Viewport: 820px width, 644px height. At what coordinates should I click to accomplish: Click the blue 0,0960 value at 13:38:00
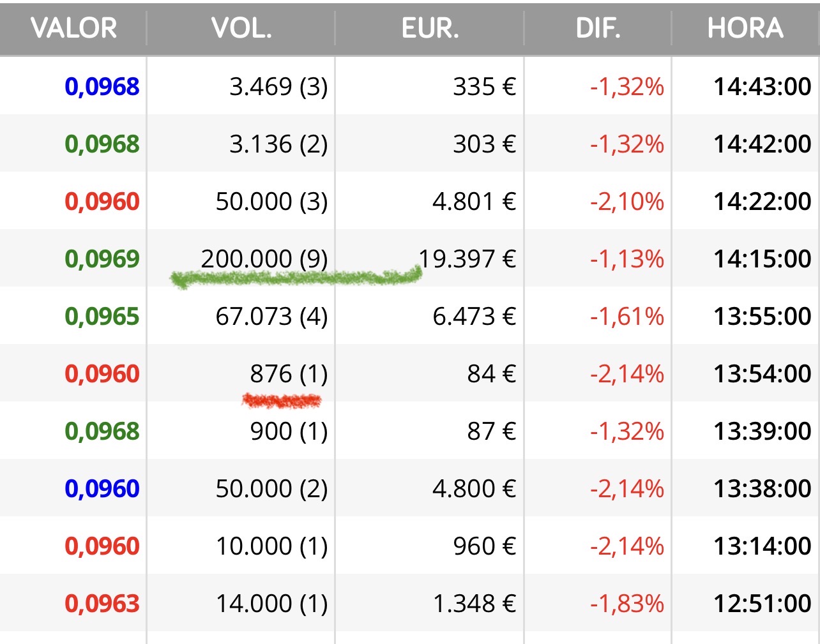click(102, 488)
